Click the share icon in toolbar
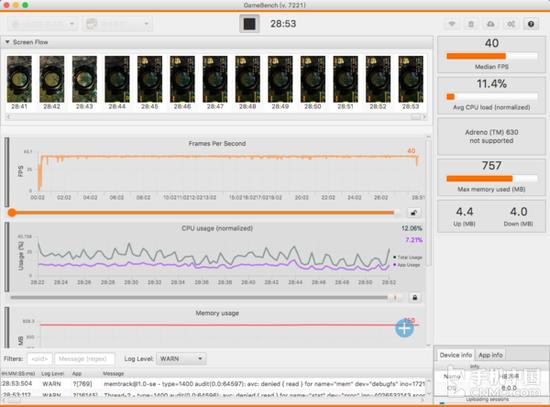The height and width of the screenshot is (407, 550). [511, 24]
